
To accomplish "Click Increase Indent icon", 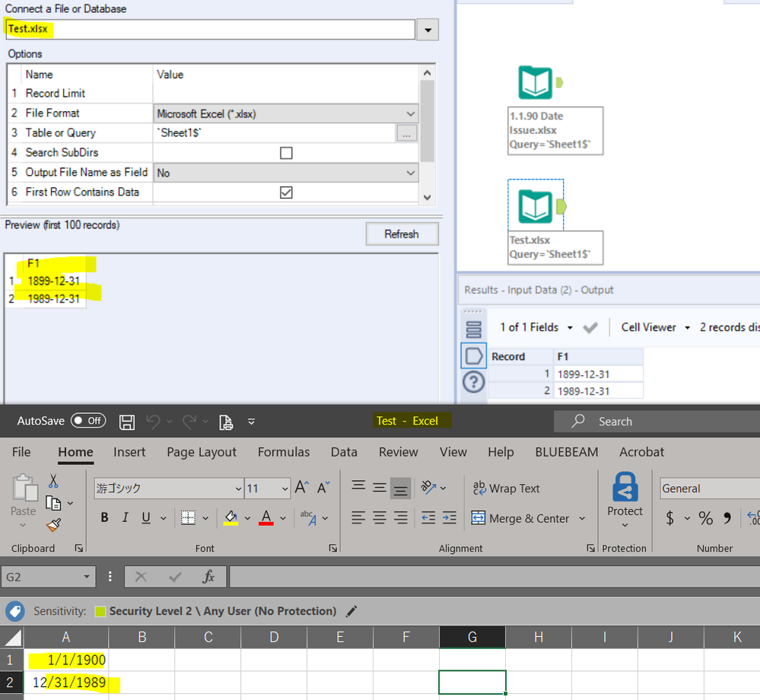I will (450, 517).
